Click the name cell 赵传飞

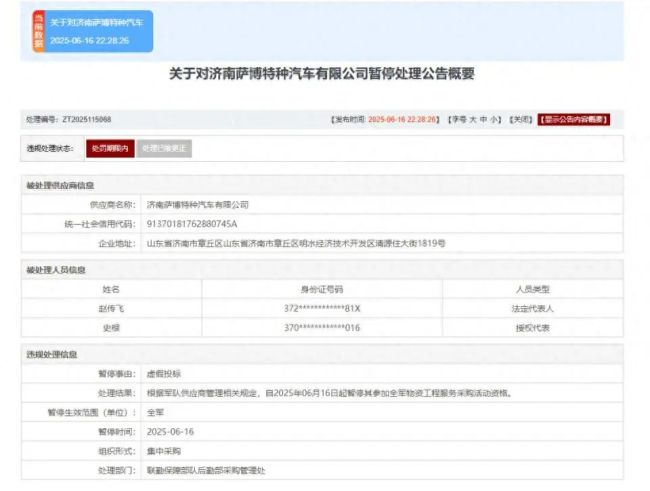(x=111, y=309)
